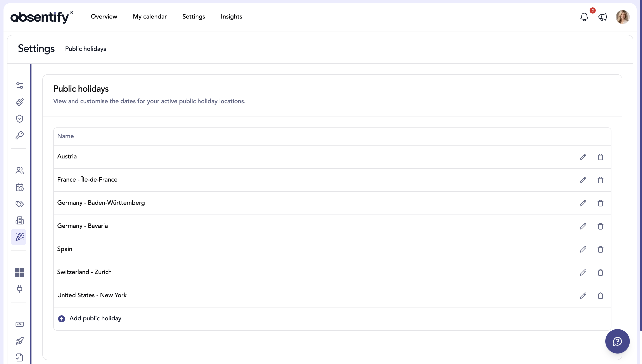The height and width of the screenshot is (364, 642).
Task: Delete the Spain public holiday
Action: (600, 249)
